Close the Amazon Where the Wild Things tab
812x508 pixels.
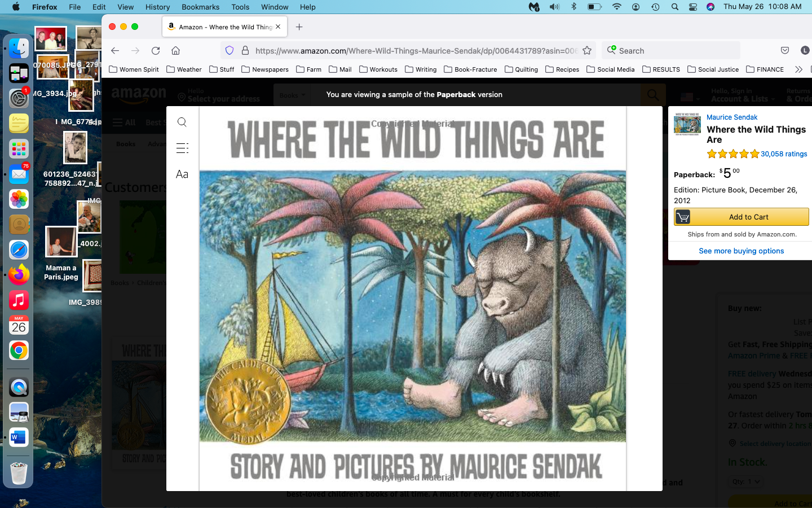pos(278,27)
